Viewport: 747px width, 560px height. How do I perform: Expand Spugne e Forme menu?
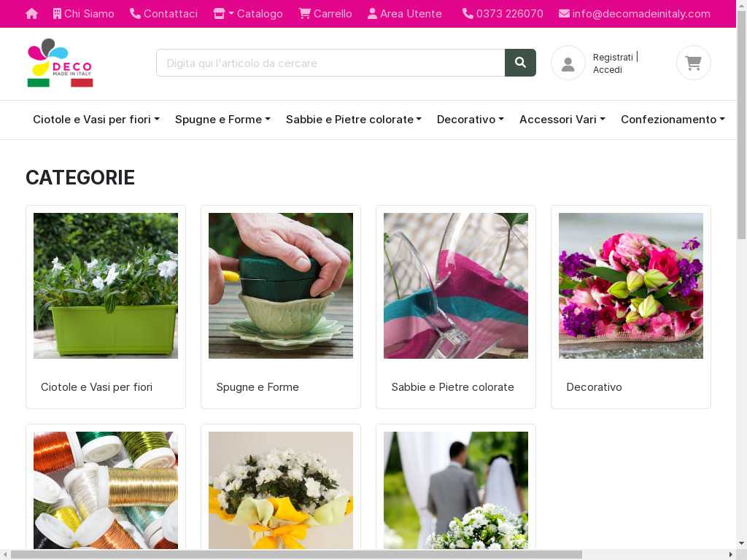[222, 120]
